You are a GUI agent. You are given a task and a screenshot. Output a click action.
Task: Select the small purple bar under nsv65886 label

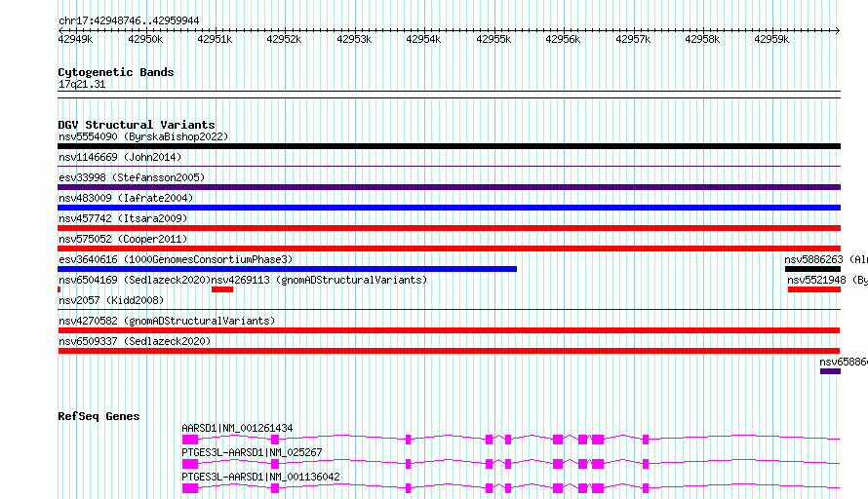(x=830, y=371)
